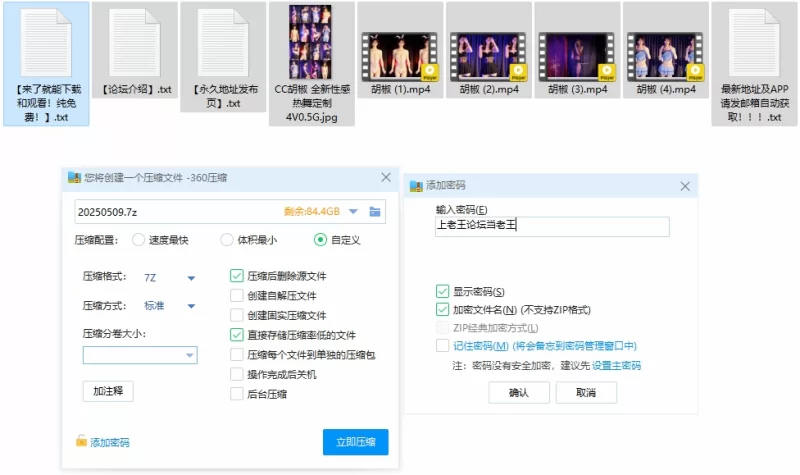Close the 添加密码 dialog
Screen dimensions: 800x475
685,186
